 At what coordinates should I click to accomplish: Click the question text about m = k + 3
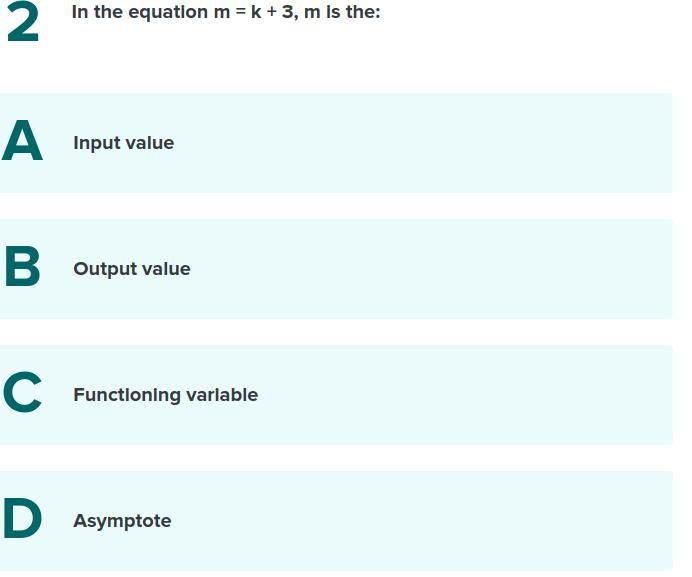[226, 12]
